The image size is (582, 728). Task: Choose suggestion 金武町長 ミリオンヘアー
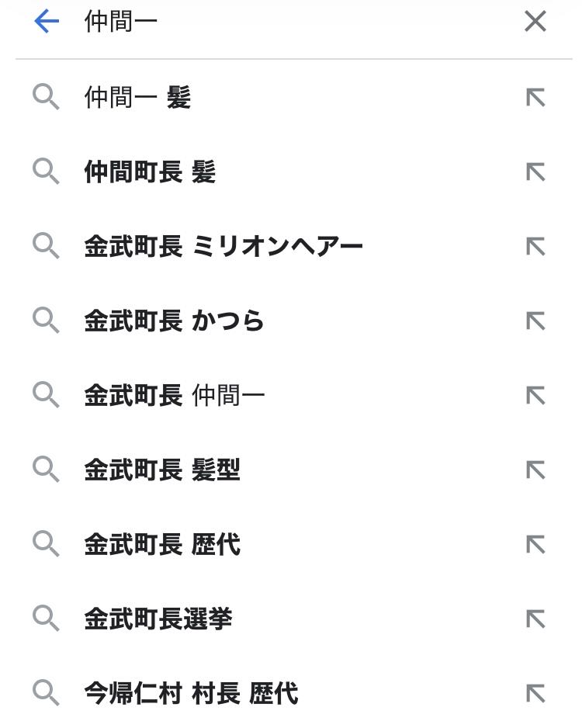tap(223, 247)
